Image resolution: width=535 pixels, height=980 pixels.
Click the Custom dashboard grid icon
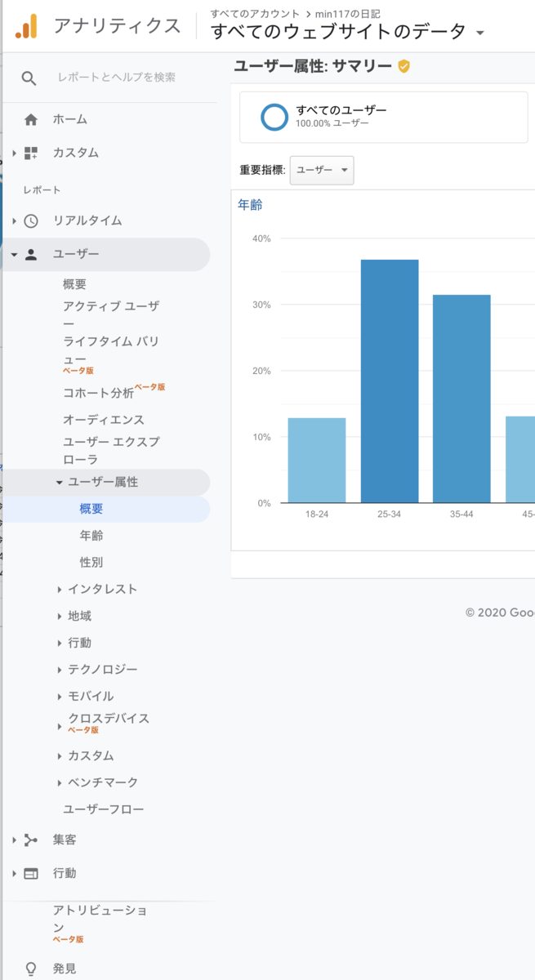click(31, 153)
